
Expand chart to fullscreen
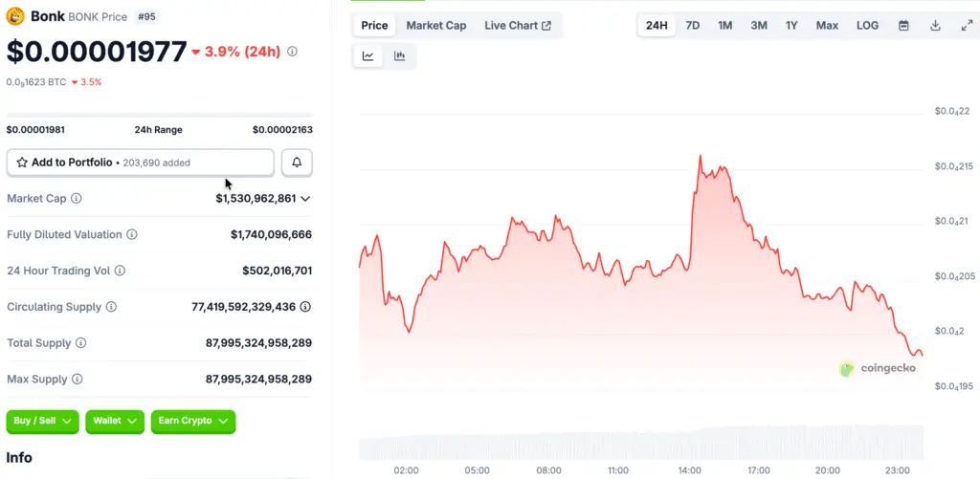967,26
